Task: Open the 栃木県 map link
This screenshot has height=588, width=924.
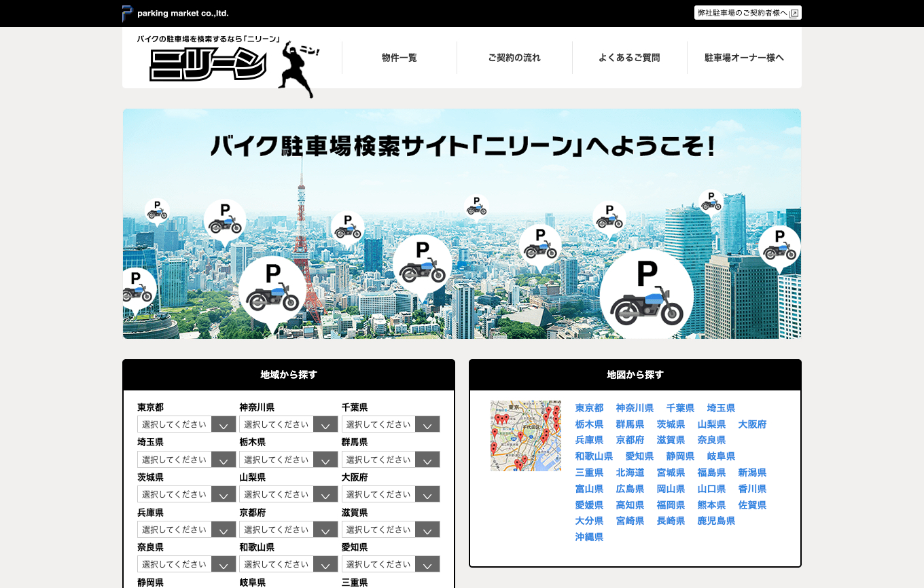Action: tap(589, 424)
